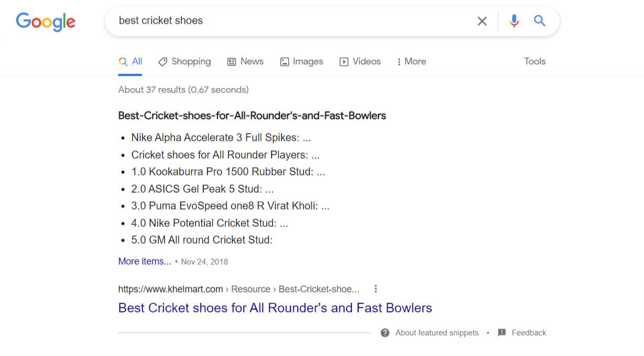Open the More search categories menu
644x356 pixels.
(411, 61)
